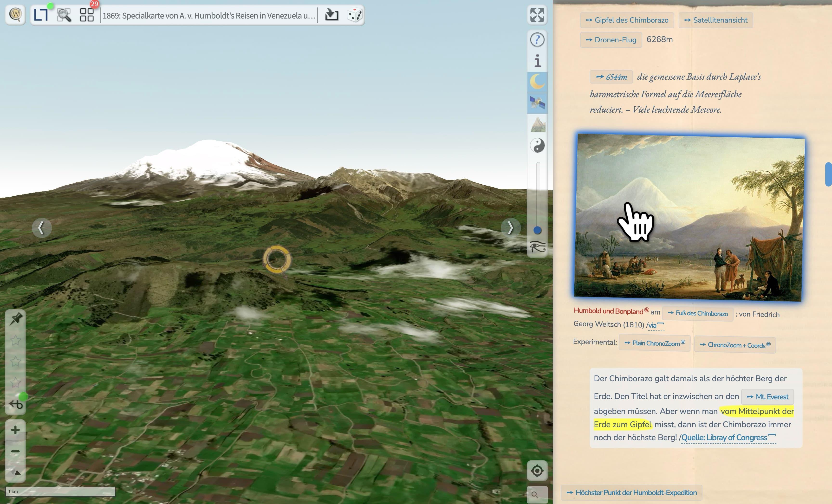This screenshot has height=504, width=832.
Task: Click the map title field '1869: Specialkarte'
Action: [209, 16]
